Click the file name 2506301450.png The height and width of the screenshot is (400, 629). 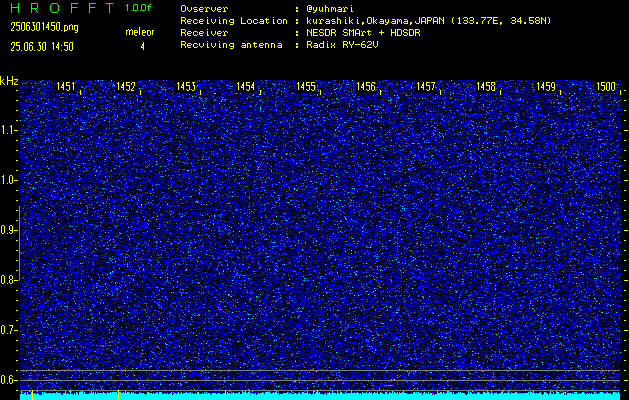click(x=45, y=27)
